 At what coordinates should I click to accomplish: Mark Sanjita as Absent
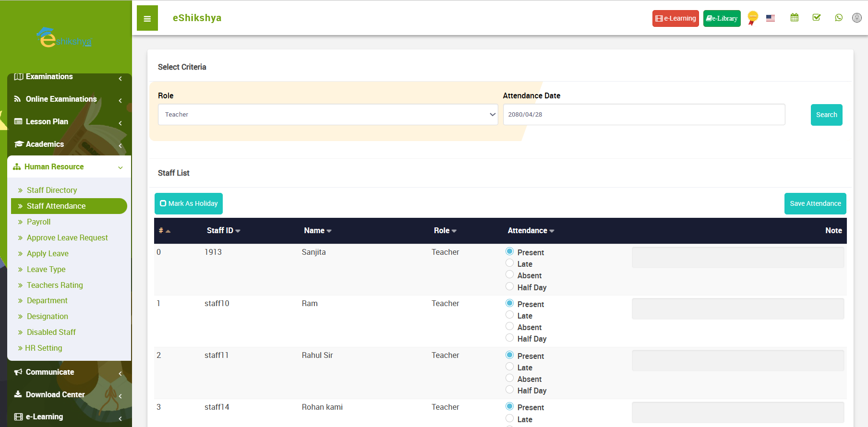[510, 275]
